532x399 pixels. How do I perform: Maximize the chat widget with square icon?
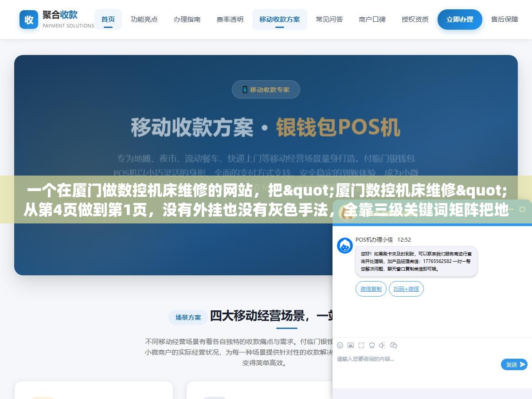[522, 209]
